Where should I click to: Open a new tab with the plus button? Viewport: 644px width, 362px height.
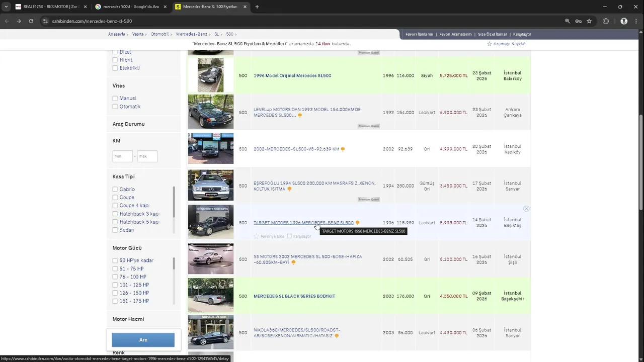(x=257, y=7)
